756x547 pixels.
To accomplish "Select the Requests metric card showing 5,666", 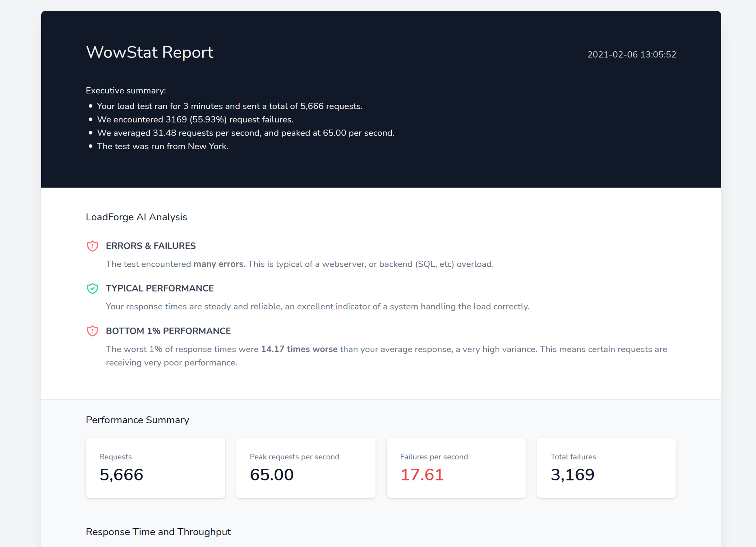I will (x=155, y=468).
